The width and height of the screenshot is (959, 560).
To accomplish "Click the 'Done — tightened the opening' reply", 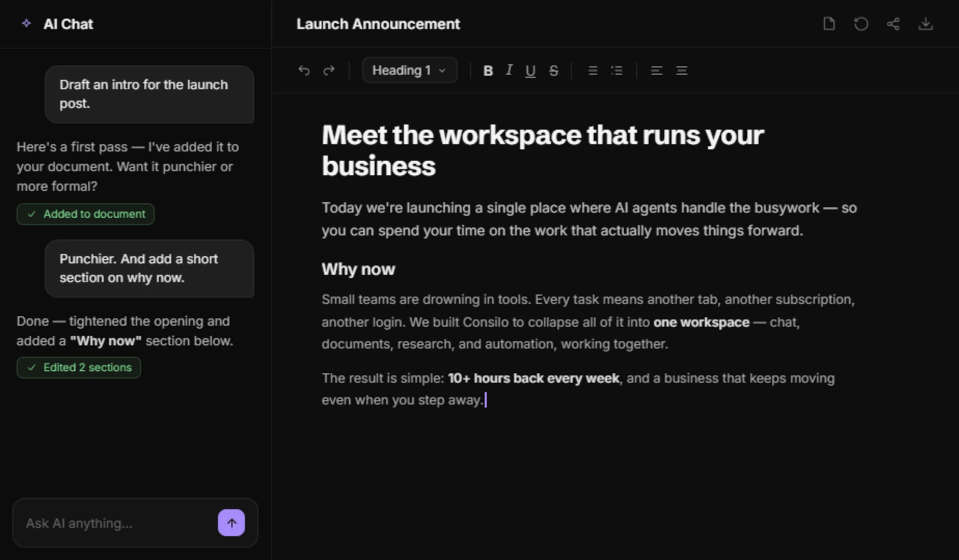I will pyautogui.click(x=125, y=331).
